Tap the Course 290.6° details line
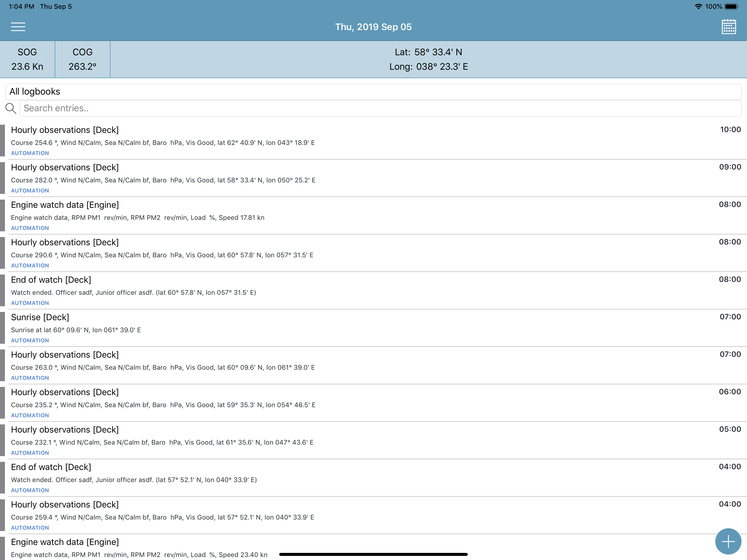This screenshot has width=747, height=560. coord(162,255)
